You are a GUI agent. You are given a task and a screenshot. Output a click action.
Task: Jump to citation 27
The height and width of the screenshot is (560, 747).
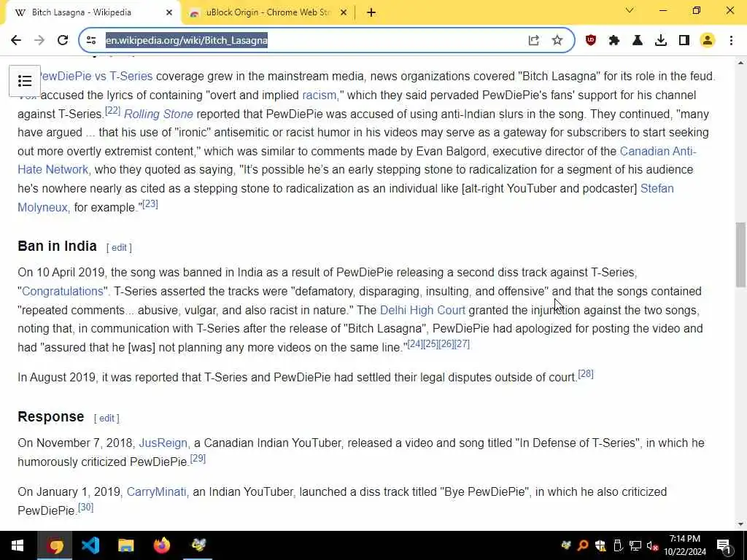(x=462, y=344)
